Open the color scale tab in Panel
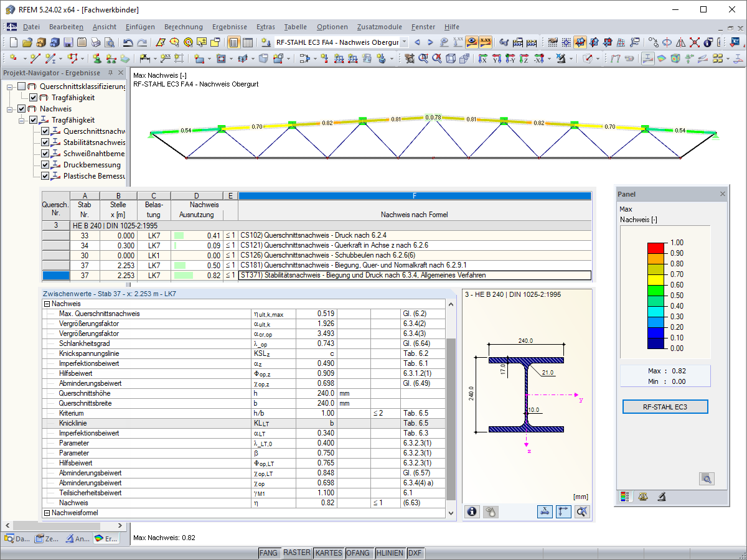This screenshot has height=560, width=747. tap(626, 497)
